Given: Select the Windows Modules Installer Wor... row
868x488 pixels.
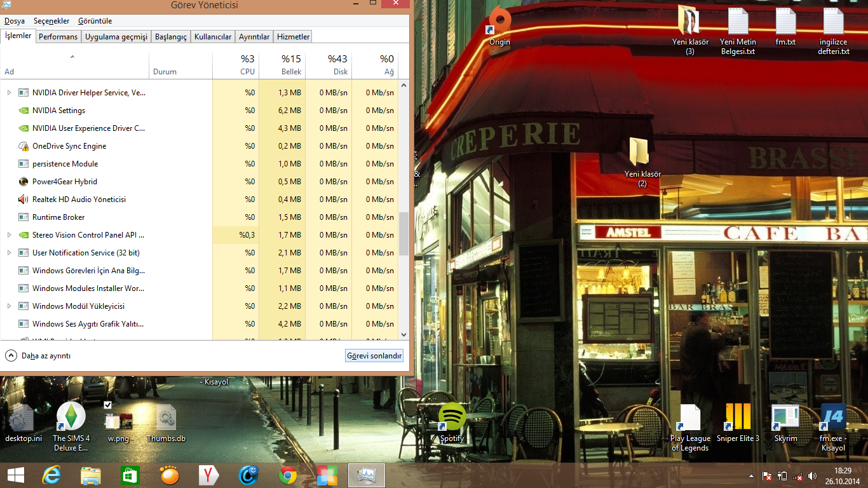Looking at the screenshot, I should click(x=200, y=288).
